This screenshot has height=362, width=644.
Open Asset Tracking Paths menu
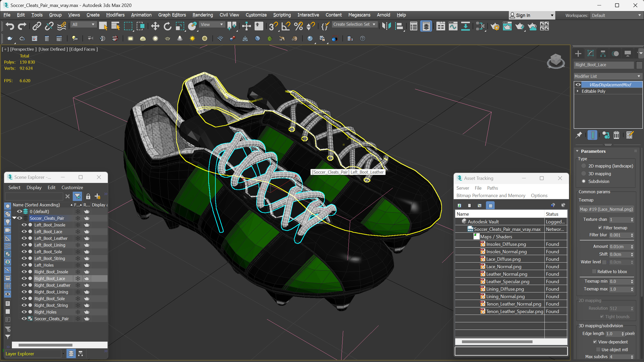(x=492, y=188)
